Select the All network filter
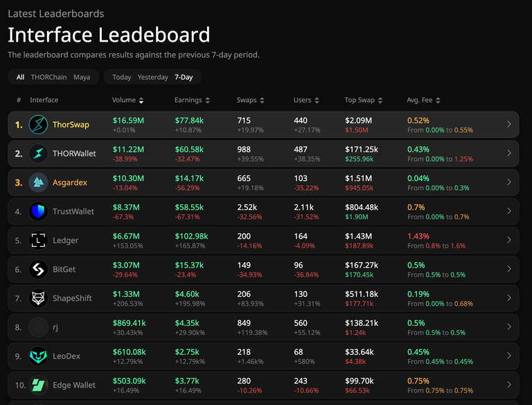532x405 pixels. coord(20,77)
